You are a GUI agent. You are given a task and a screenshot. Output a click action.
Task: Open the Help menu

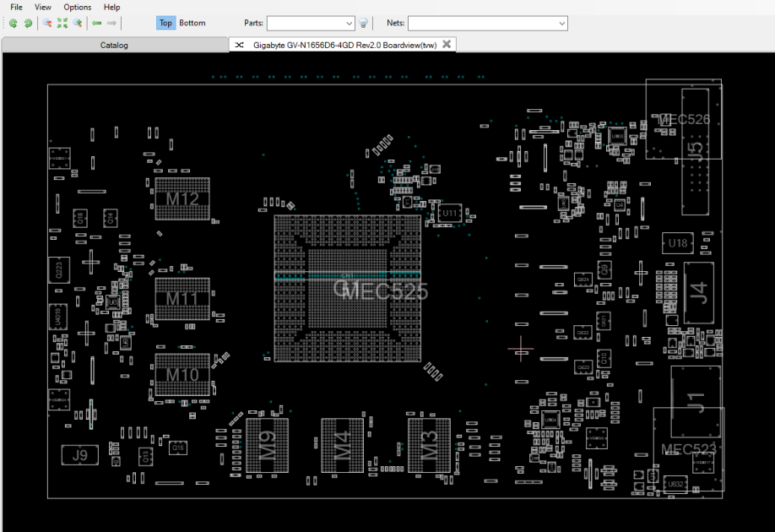pyautogui.click(x=111, y=7)
